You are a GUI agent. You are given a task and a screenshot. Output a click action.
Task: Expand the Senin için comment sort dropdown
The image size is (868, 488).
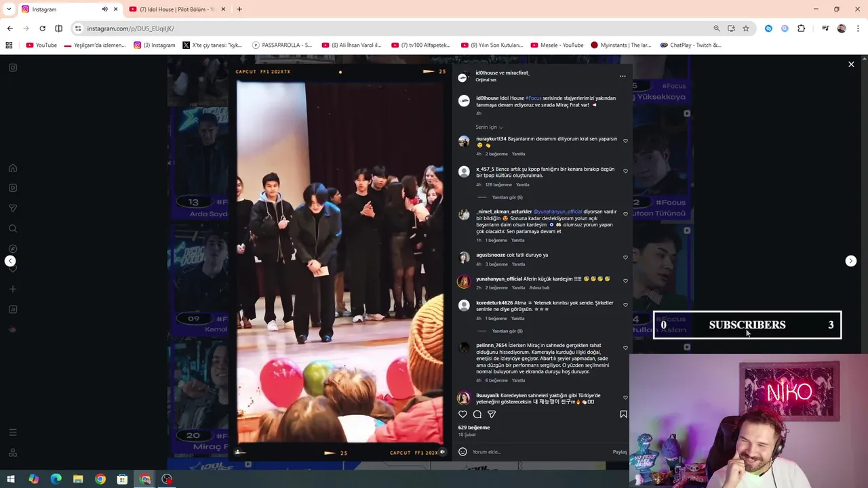pyautogui.click(x=490, y=127)
